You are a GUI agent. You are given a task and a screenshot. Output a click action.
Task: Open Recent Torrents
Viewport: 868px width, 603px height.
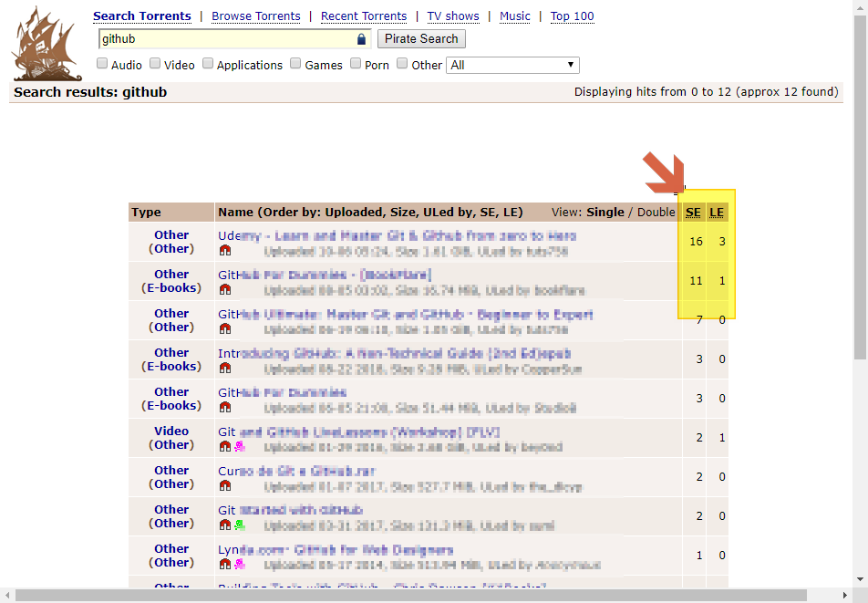click(364, 16)
